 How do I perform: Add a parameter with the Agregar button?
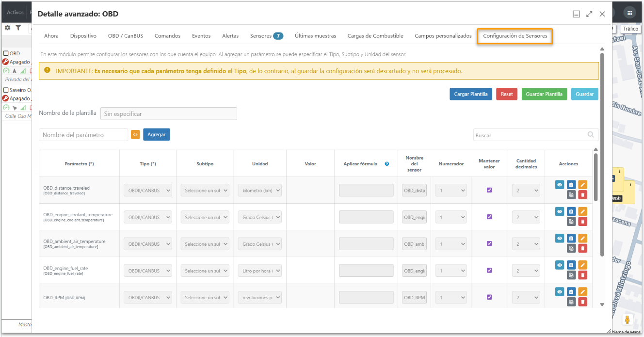157,135
